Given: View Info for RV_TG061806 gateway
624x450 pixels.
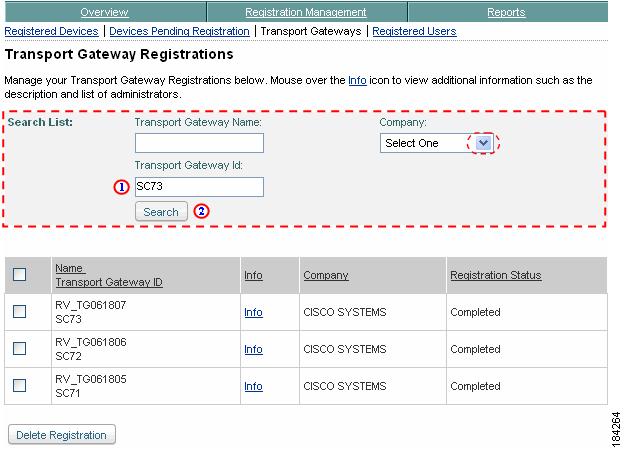Looking at the screenshot, I should pos(253,349).
